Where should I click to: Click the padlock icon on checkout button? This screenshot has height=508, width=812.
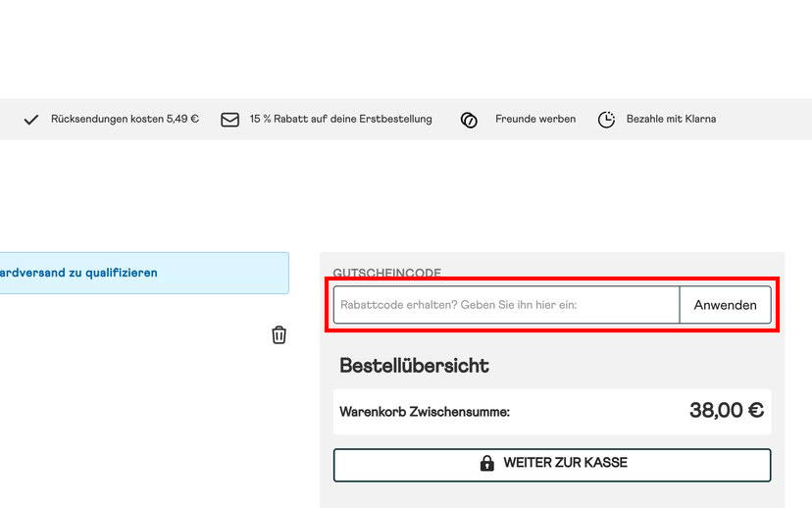(x=486, y=463)
